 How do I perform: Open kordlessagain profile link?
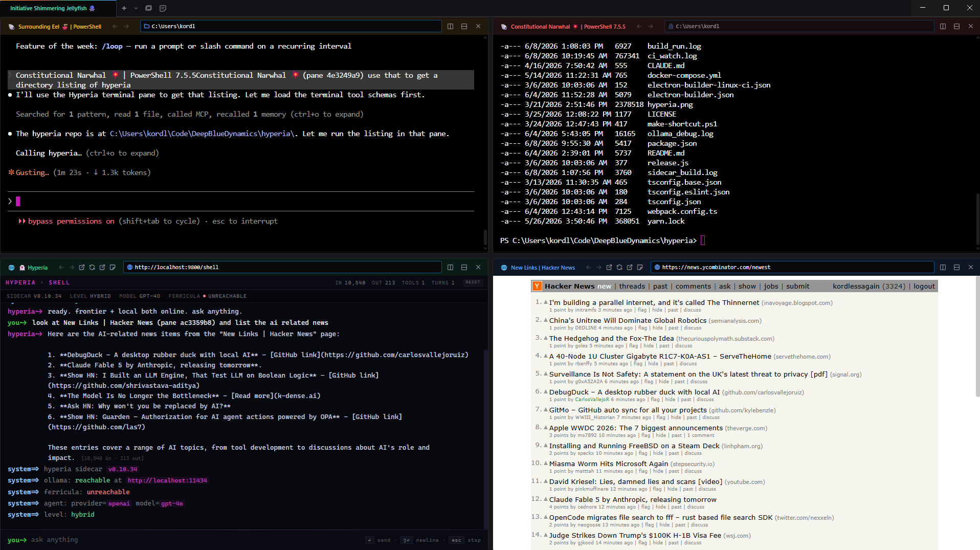click(856, 287)
